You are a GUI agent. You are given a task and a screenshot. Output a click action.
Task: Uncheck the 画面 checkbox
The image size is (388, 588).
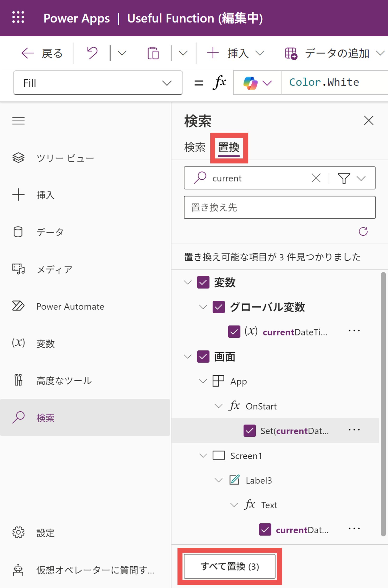point(203,356)
